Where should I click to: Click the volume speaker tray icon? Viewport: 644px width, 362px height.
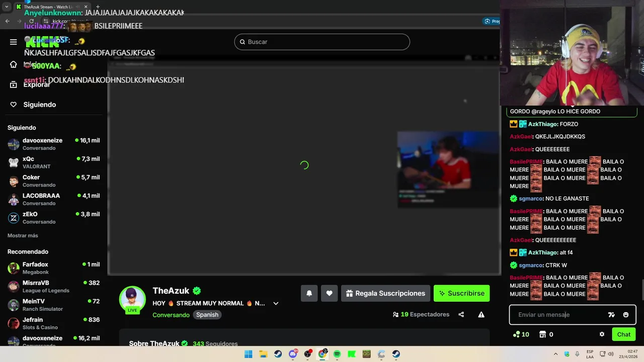tap(611, 354)
